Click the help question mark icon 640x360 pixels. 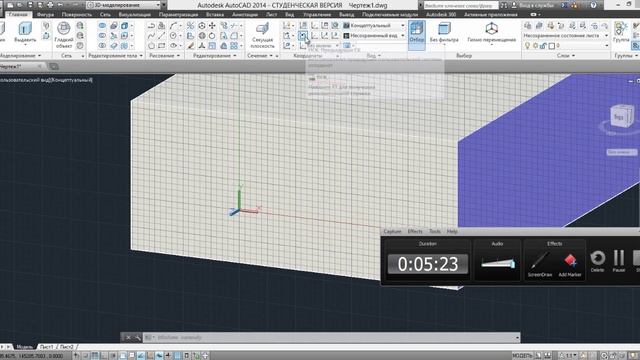coord(593,5)
